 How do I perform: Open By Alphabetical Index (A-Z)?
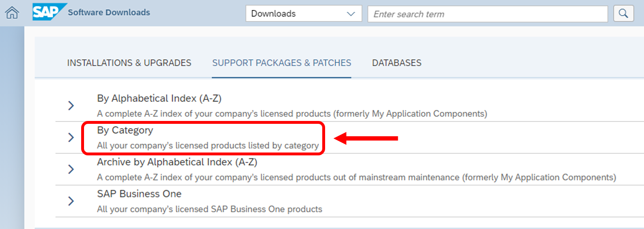(159, 98)
